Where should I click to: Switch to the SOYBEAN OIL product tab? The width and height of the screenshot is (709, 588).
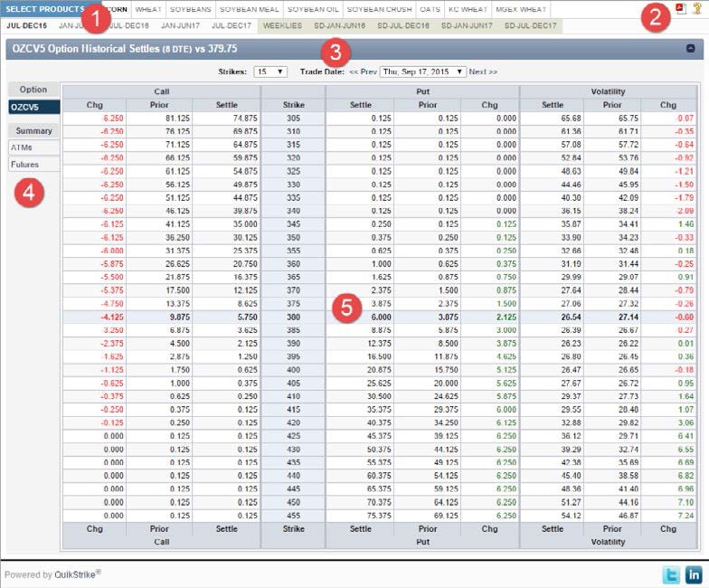point(313,9)
